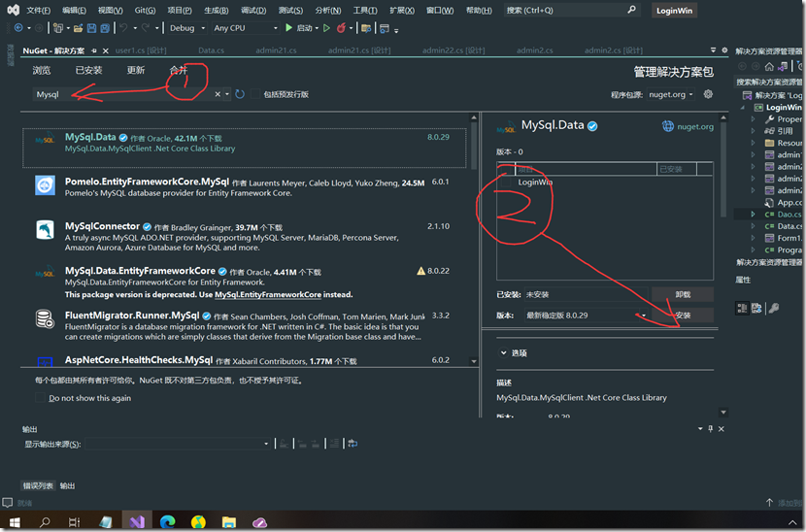
Task: Open NuGet package source settings gear
Action: click(x=708, y=94)
